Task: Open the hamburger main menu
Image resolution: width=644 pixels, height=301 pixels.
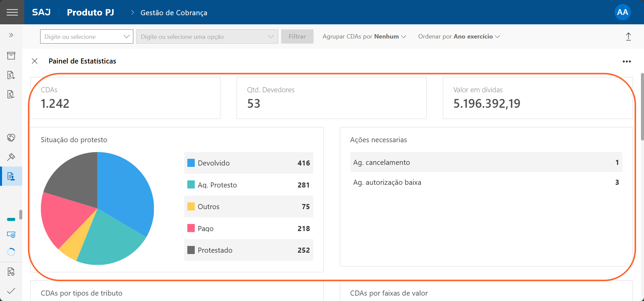Action: coord(12,12)
